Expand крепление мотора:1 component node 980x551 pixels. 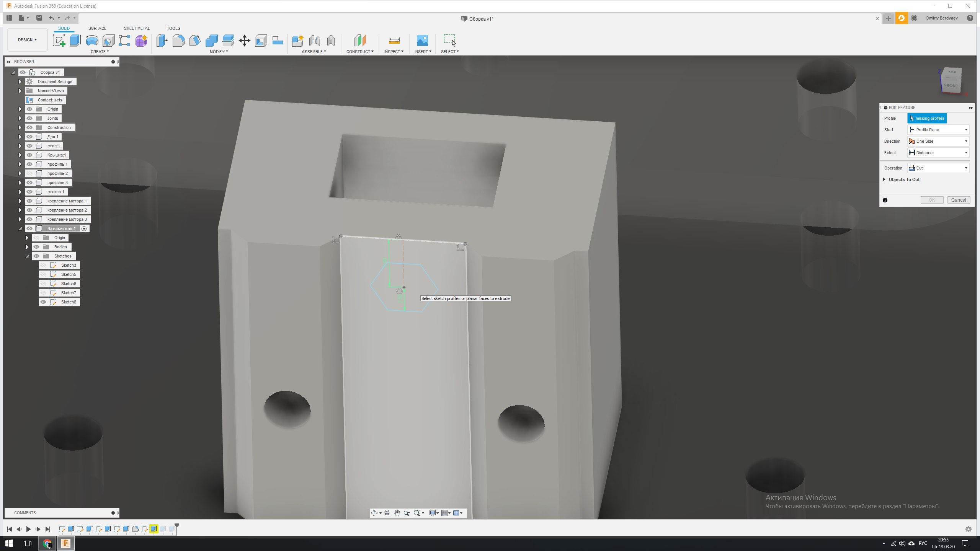(x=20, y=201)
